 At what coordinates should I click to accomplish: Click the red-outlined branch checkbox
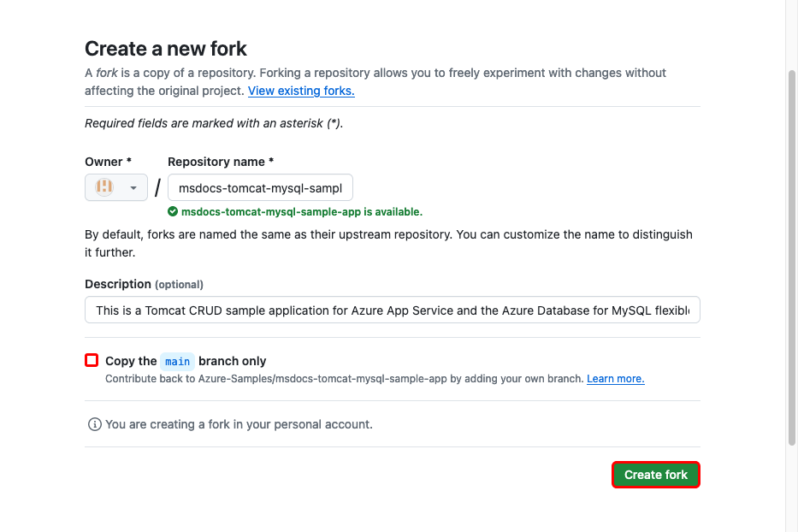pyautogui.click(x=91, y=360)
